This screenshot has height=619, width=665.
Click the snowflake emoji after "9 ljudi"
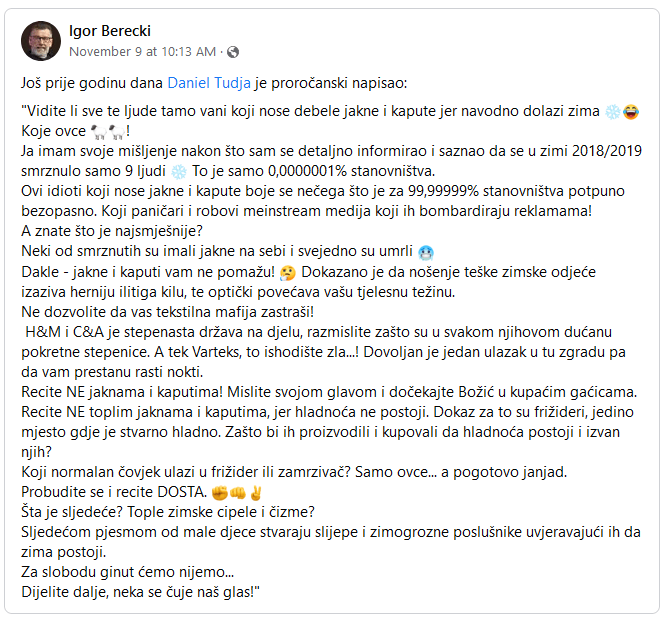click(179, 168)
